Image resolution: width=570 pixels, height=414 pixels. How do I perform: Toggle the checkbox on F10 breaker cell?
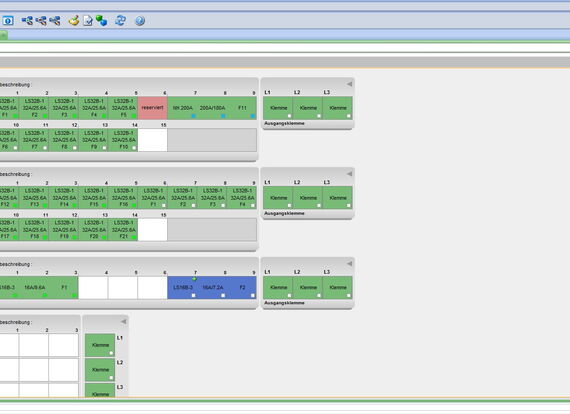pos(134,148)
